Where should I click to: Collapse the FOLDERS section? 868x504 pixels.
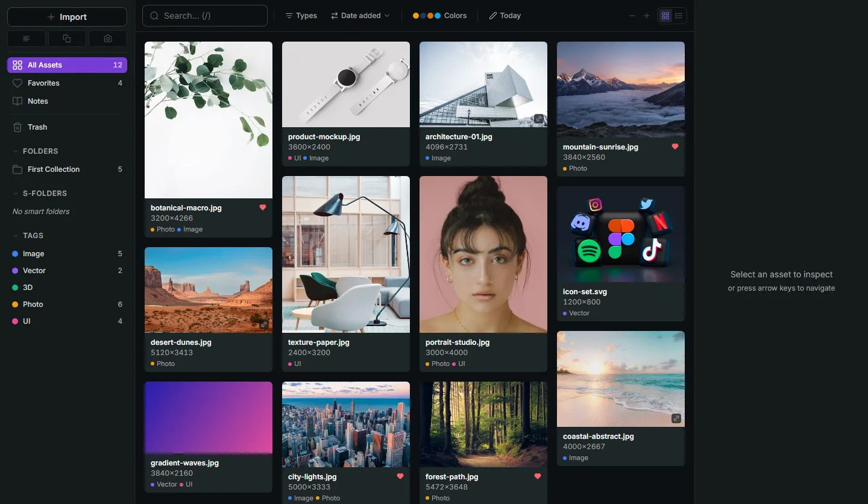tap(36, 151)
